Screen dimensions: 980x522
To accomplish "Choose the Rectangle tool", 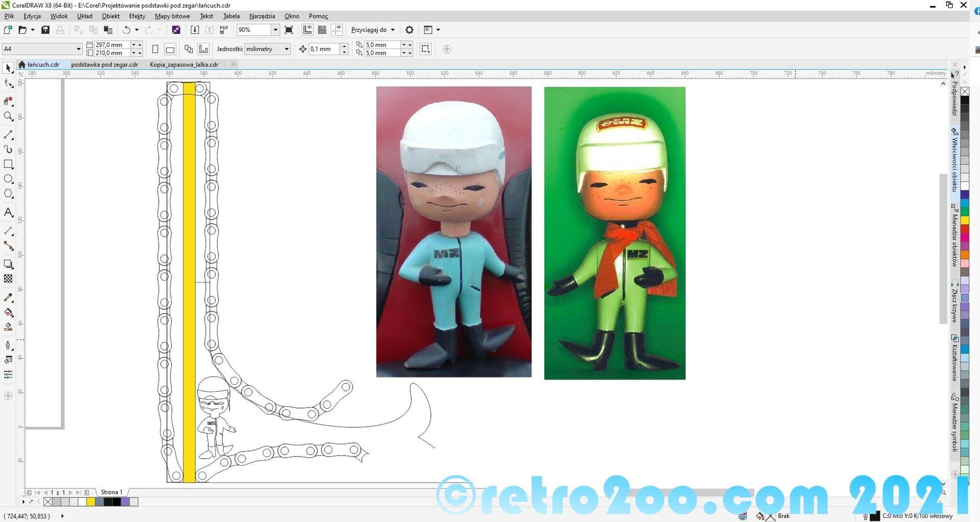I will tap(8, 164).
